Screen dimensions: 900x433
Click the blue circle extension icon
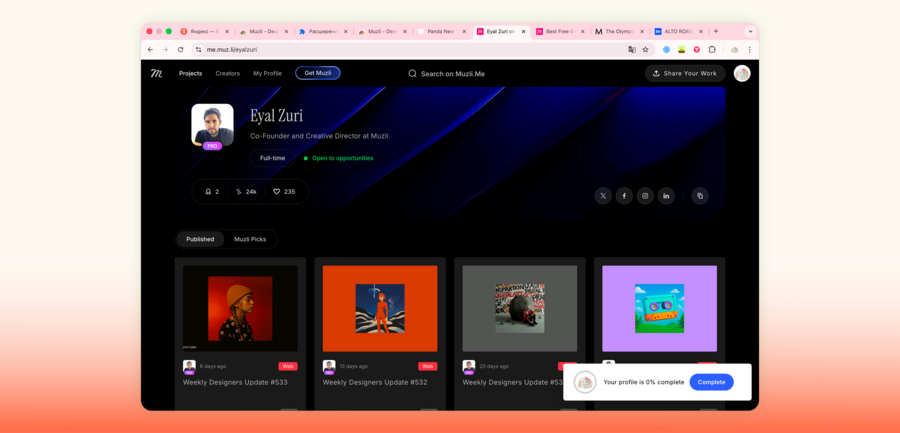click(x=666, y=50)
